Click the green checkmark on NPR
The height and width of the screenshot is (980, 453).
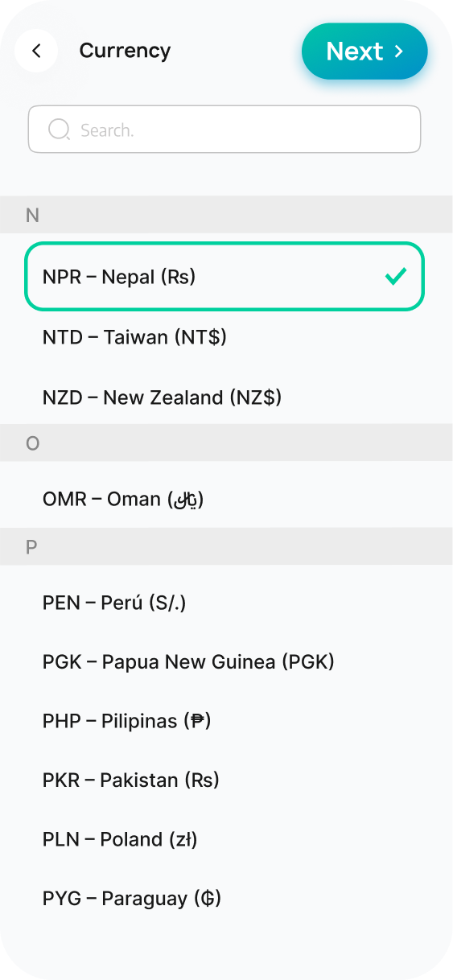pos(395,277)
